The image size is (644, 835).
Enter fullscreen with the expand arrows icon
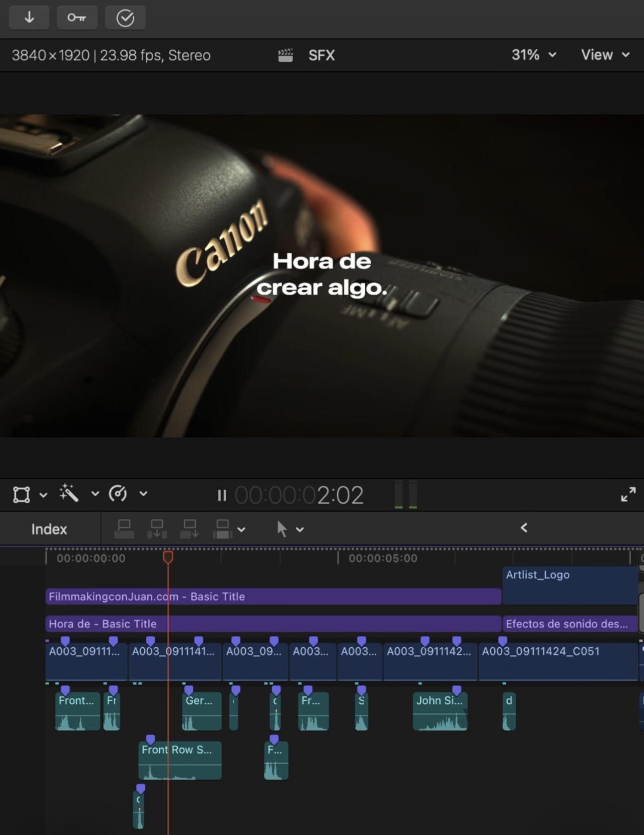628,494
